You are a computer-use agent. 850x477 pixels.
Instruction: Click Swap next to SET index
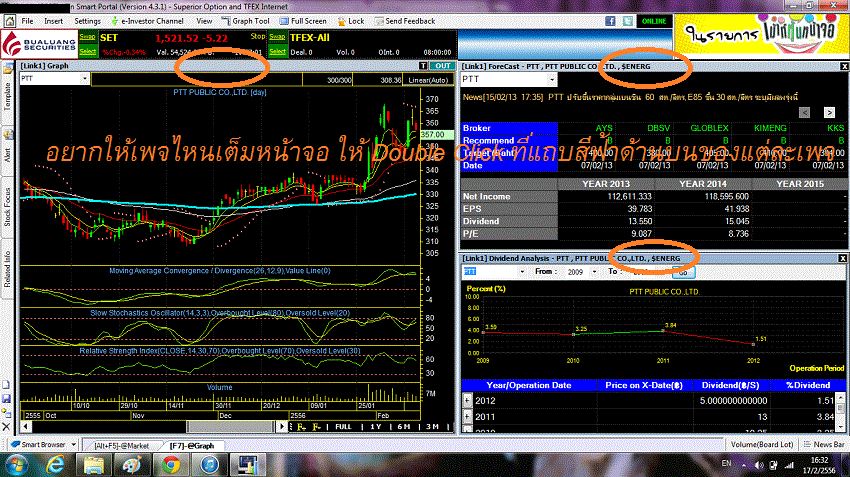pos(87,37)
